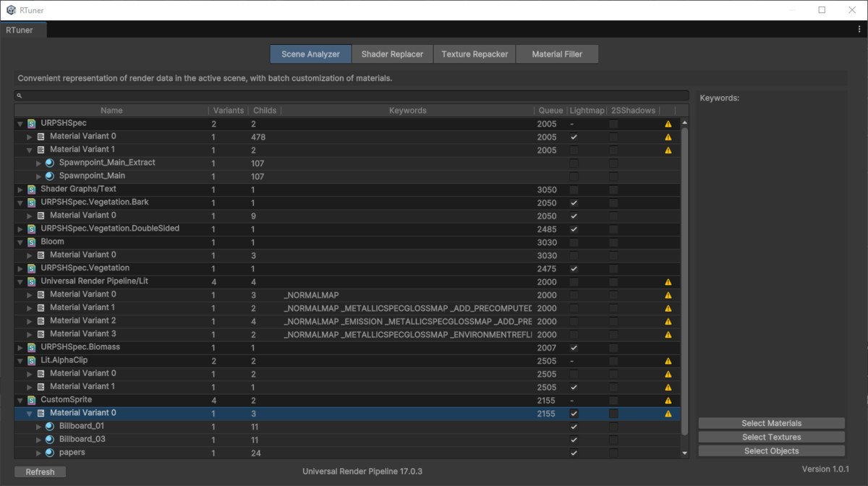Screen dimensions: 868x486
Task: Select the material icon beside Material Variant 1
Action: pos(41,149)
